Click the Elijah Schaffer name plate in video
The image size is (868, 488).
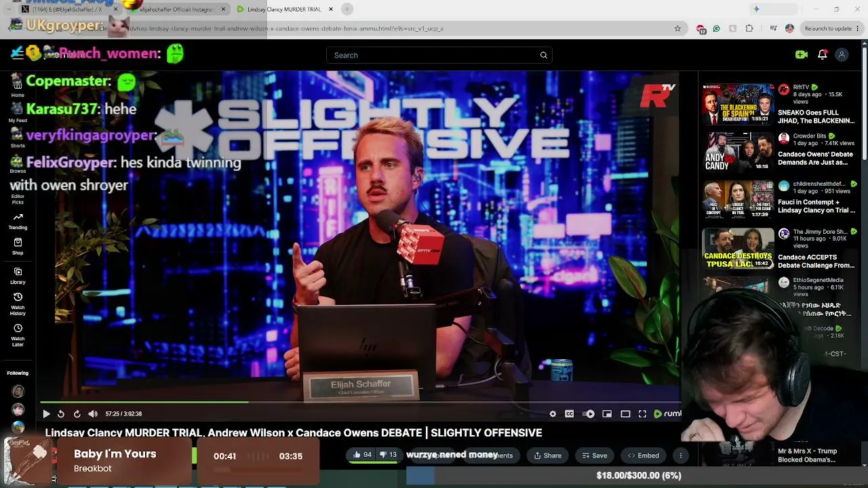coord(361,386)
